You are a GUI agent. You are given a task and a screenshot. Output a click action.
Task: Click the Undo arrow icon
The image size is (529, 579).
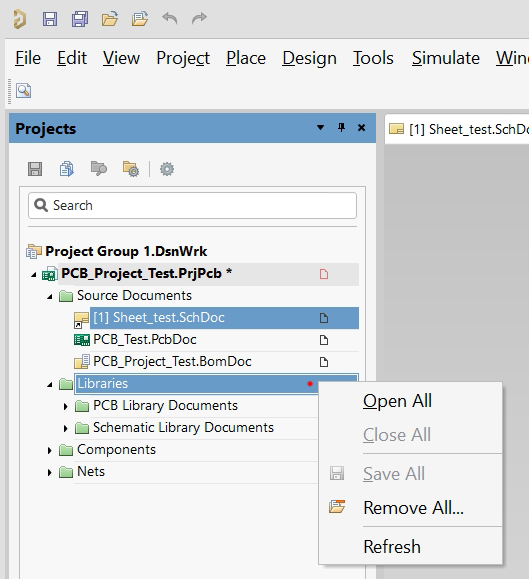tap(170, 18)
